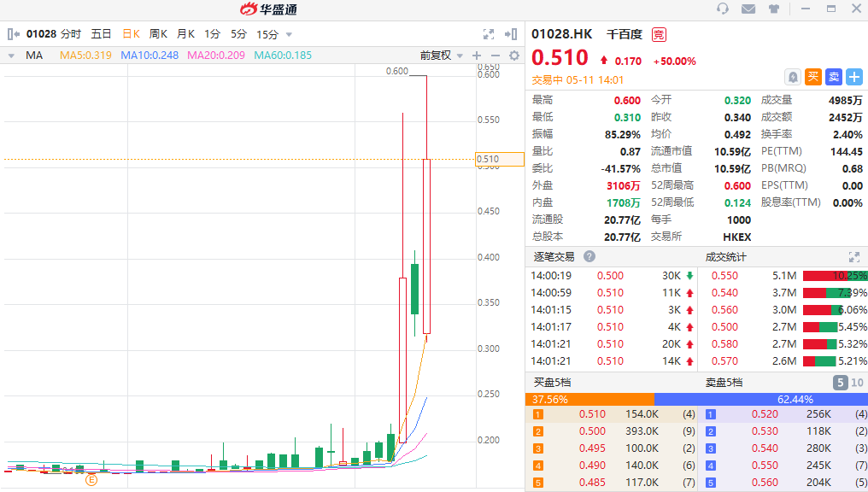Click buy level 2 price 0.500
The height and width of the screenshot is (492, 868).
coord(592,431)
